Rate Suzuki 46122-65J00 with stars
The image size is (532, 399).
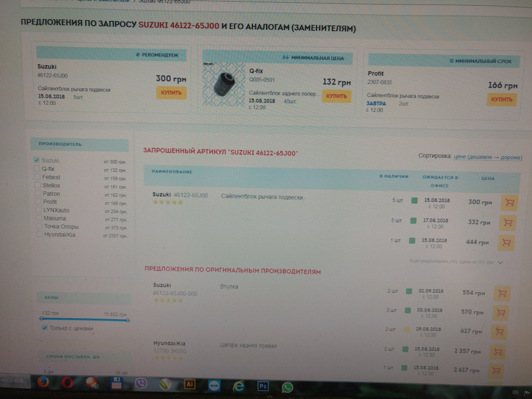point(168,202)
